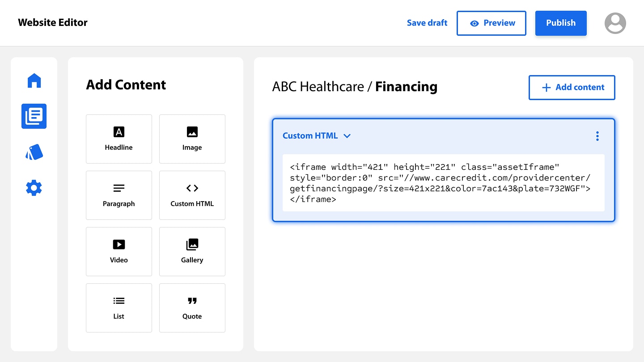Add a Video content block
Image resolution: width=644 pixels, height=362 pixels.
(x=119, y=252)
